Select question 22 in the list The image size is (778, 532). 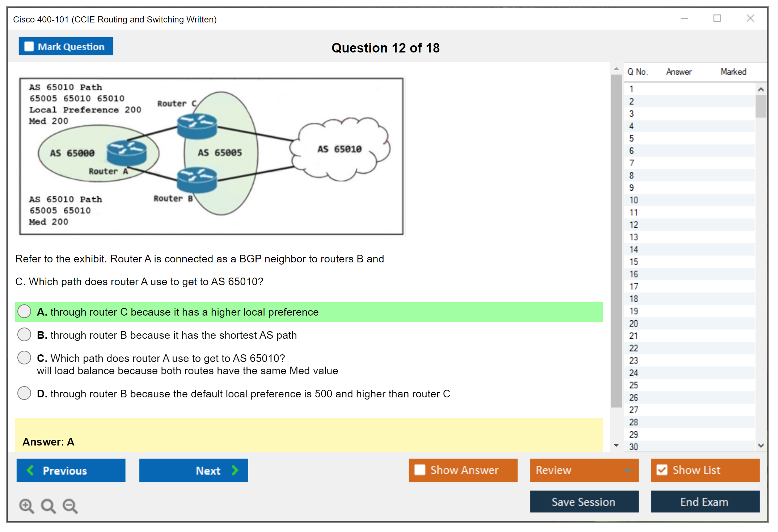click(x=634, y=348)
